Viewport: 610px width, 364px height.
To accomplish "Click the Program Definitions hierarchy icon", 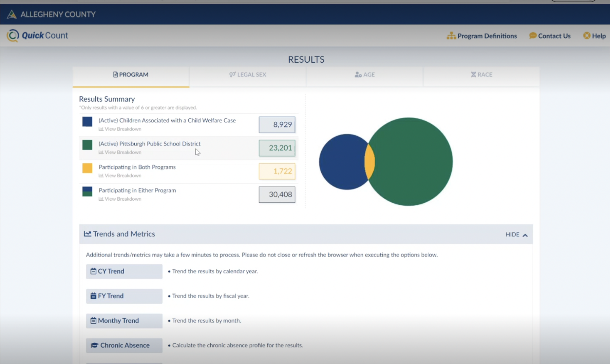I will 451,36.
